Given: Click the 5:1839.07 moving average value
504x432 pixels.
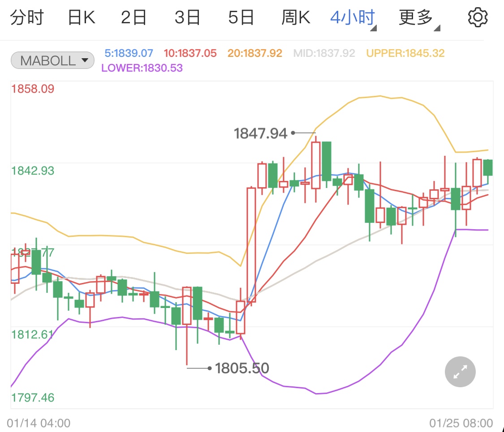Looking at the screenshot, I should pos(129,53).
